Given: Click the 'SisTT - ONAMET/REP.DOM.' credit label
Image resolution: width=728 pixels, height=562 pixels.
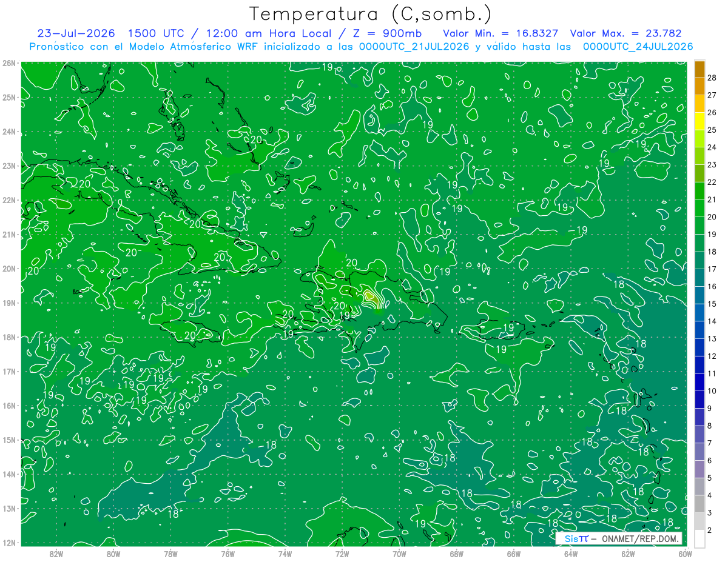Looking at the screenshot, I should 618,538.
